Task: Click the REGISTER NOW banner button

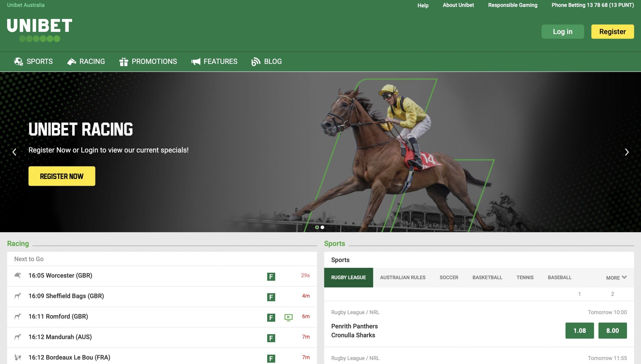Action: (62, 176)
